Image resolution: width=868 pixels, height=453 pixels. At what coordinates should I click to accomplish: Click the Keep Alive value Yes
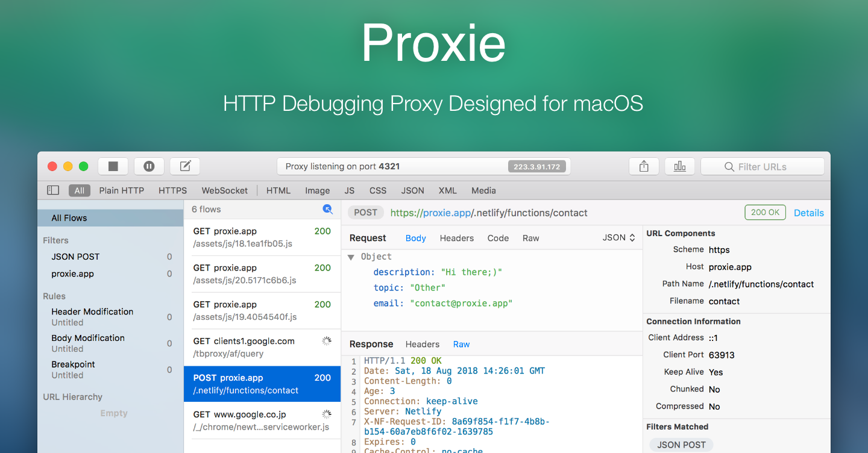[716, 372]
